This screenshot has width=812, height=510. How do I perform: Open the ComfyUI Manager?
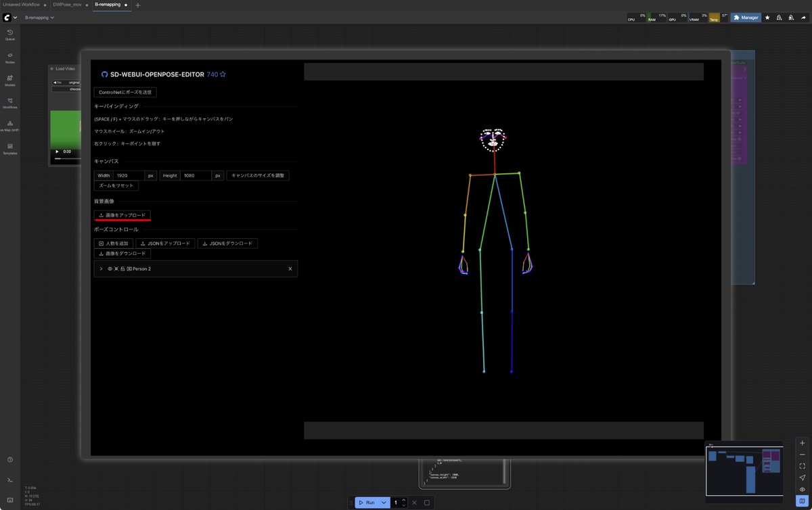(746, 17)
